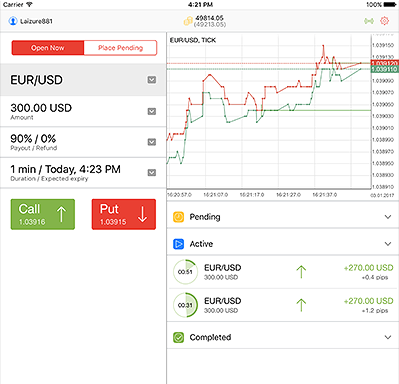Click the Active section header label
The image size is (399, 384).
coord(201,244)
